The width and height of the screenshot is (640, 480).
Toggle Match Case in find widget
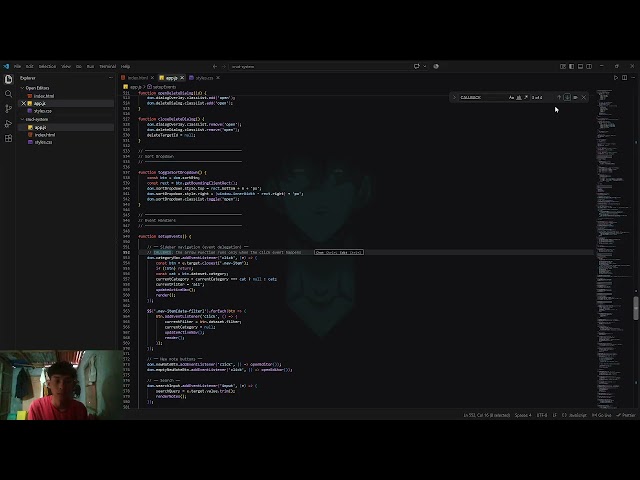[511, 97]
